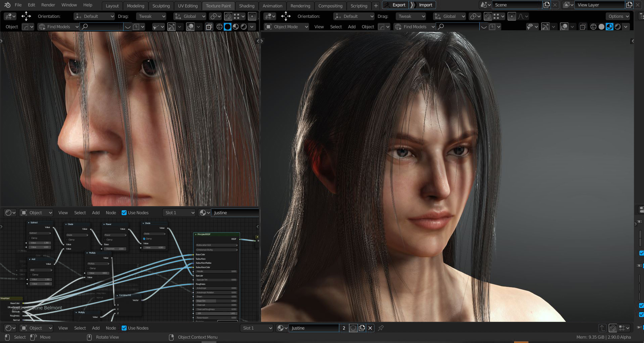Toggle the node editor pin icon
The width and height of the screenshot is (644, 343).
[x=381, y=328]
